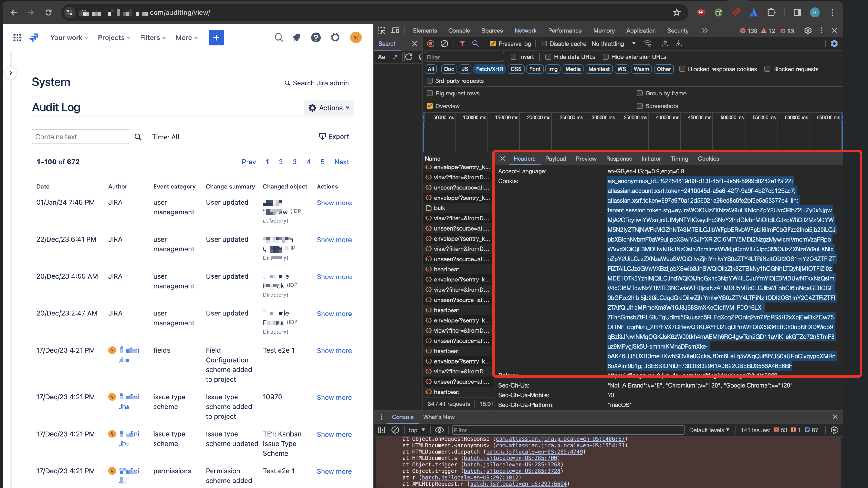The width and height of the screenshot is (868, 488).
Task: Open the Console tab in DevTools
Action: pyautogui.click(x=459, y=31)
